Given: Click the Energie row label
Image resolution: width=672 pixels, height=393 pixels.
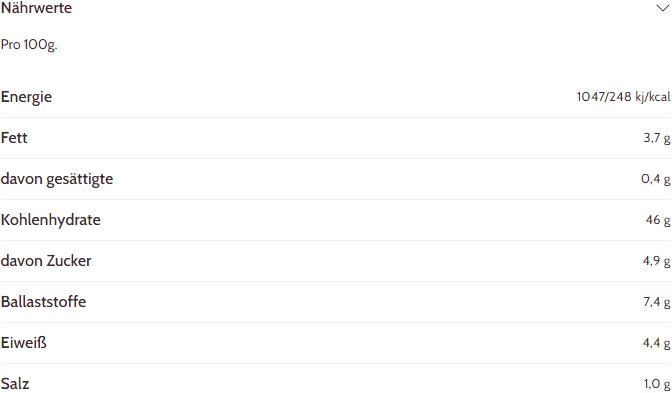Looking at the screenshot, I should (27, 97).
